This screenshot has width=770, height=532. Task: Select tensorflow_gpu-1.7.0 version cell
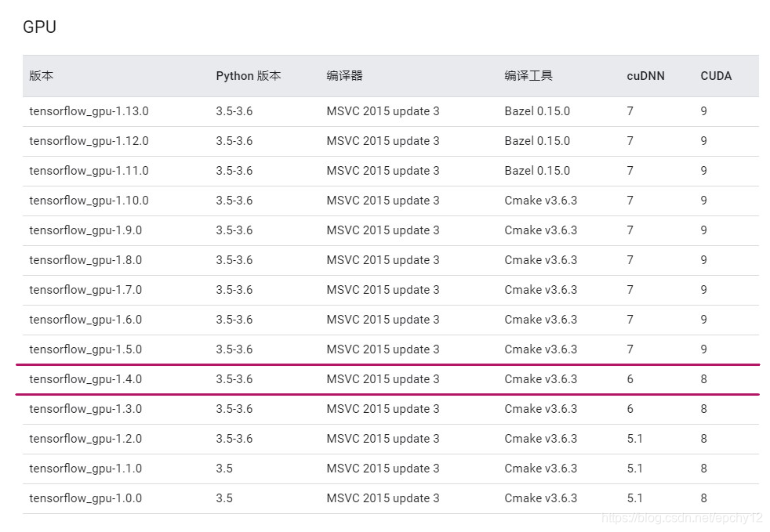[x=85, y=290]
